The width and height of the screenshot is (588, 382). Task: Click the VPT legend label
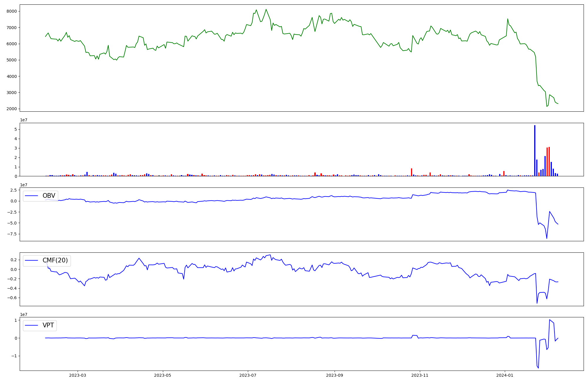point(48,325)
